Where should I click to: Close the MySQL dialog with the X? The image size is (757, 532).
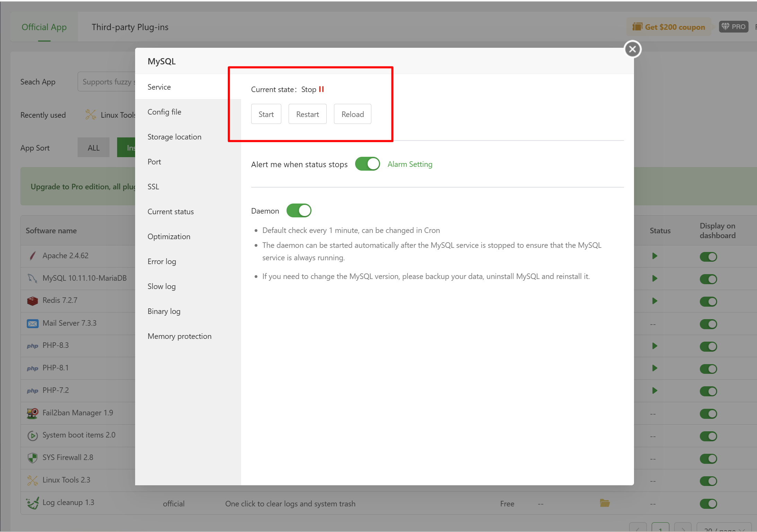tap(633, 49)
